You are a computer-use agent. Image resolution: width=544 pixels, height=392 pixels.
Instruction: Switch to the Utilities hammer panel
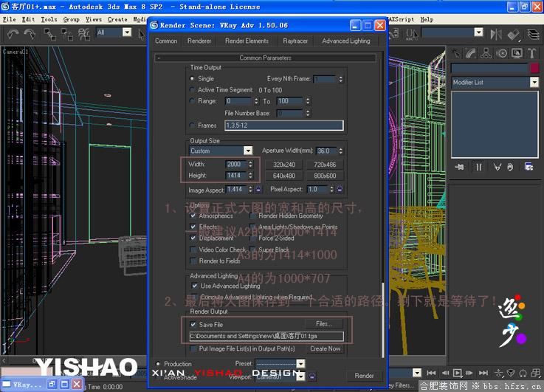coord(531,53)
